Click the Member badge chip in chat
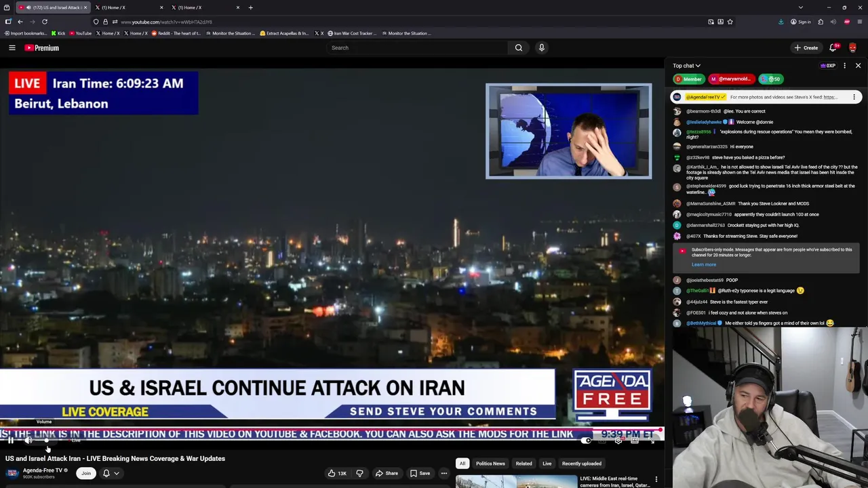868x488 pixels. [x=688, y=79]
